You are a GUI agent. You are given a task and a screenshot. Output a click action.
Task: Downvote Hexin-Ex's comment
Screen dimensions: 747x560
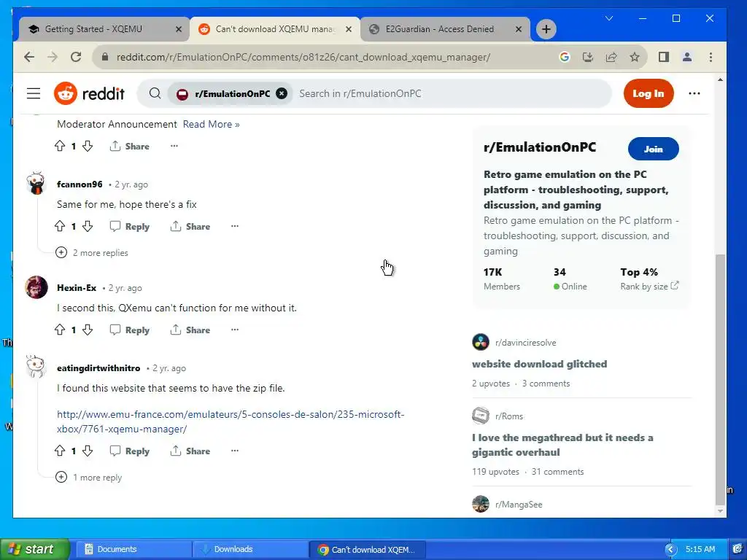click(x=88, y=330)
